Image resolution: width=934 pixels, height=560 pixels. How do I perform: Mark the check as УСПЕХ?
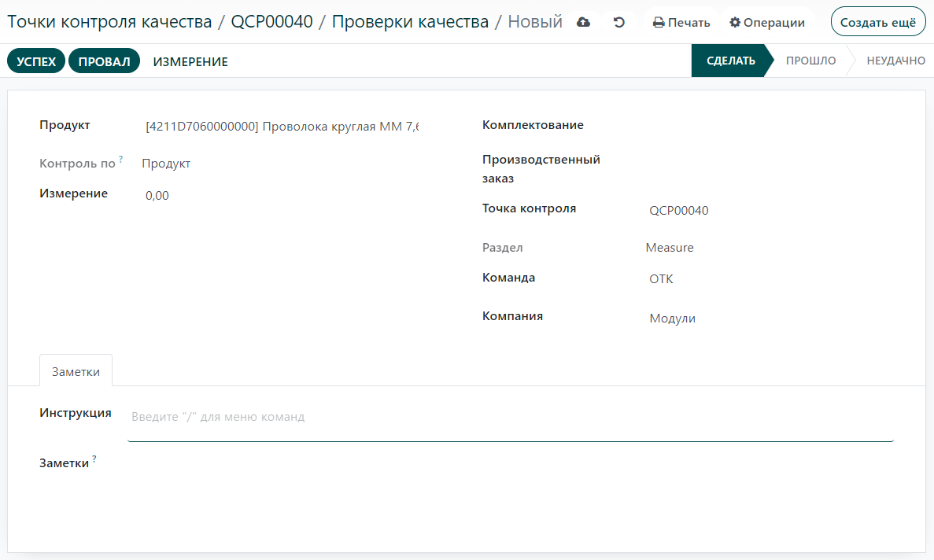click(x=35, y=61)
